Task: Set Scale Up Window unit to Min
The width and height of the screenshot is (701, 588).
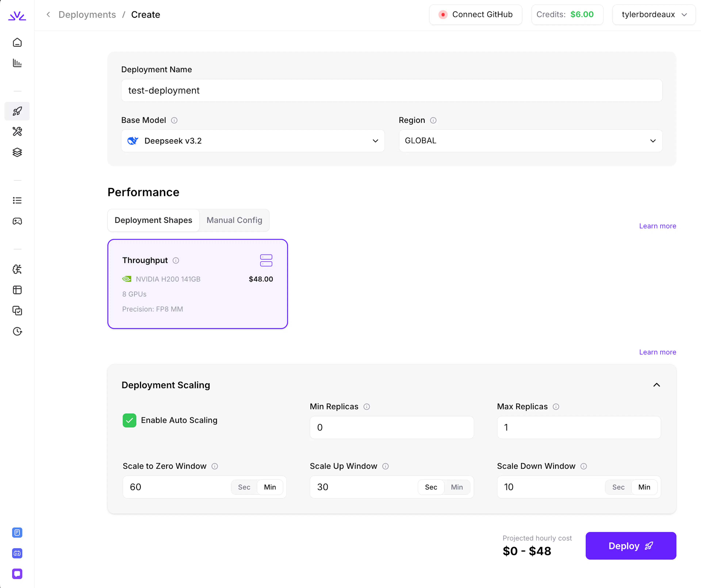Action: point(457,487)
